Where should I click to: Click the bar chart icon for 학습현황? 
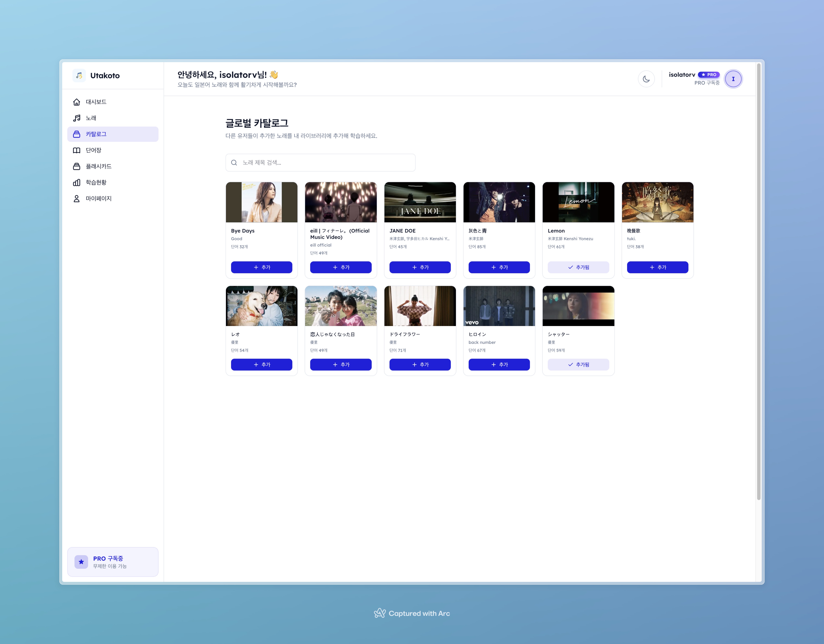point(77,183)
